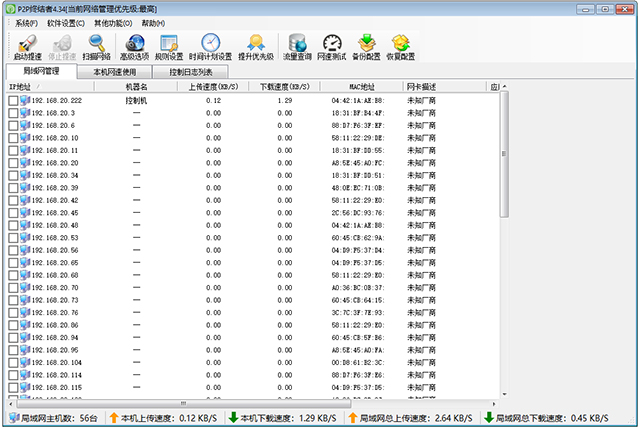Open the 帮助(H) menu
640x429 pixels.
click(153, 22)
